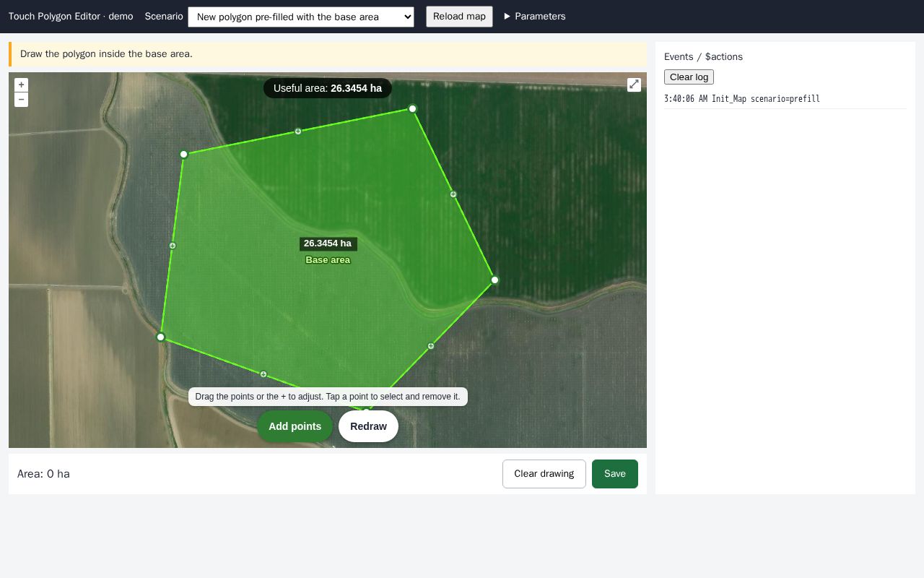Toggle fullscreen map view
This screenshot has width=924, height=578.
[634, 85]
